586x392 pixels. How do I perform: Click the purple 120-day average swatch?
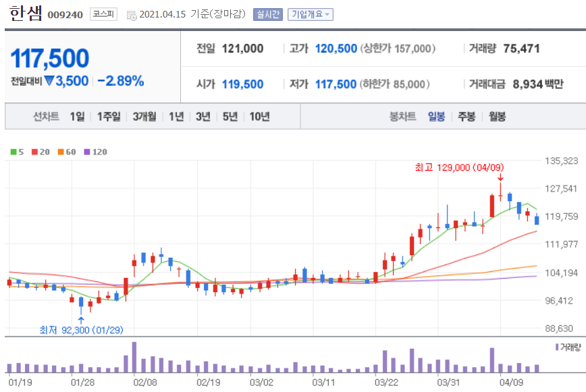click(87, 152)
